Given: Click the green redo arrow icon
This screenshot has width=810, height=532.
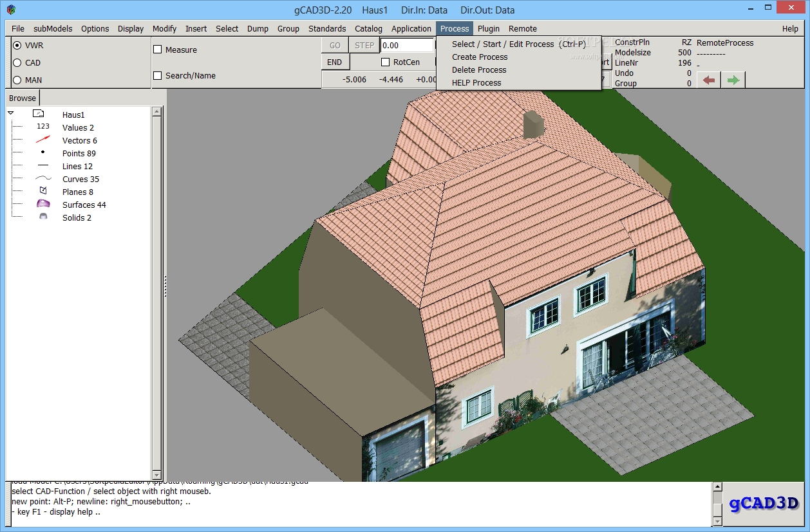Looking at the screenshot, I should pyautogui.click(x=733, y=80).
